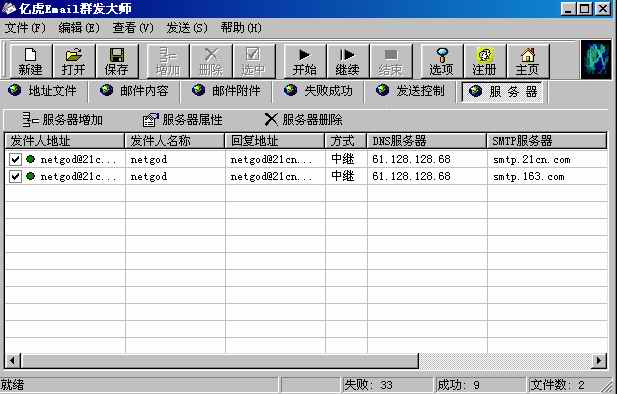Image resolution: width=617 pixels, height=394 pixels.
Task: Click DNS 61.128.128.68 in smtp.21cn.com row
Action: pos(411,159)
